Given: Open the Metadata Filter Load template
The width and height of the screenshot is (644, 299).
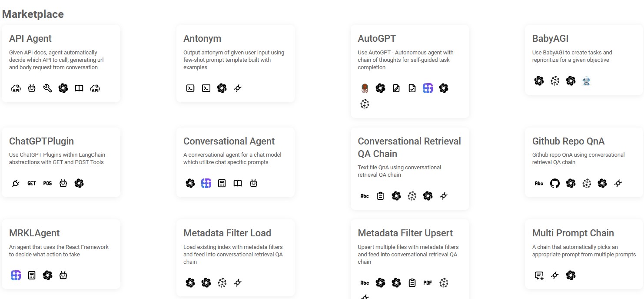Looking at the screenshot, I should [227, 233].
